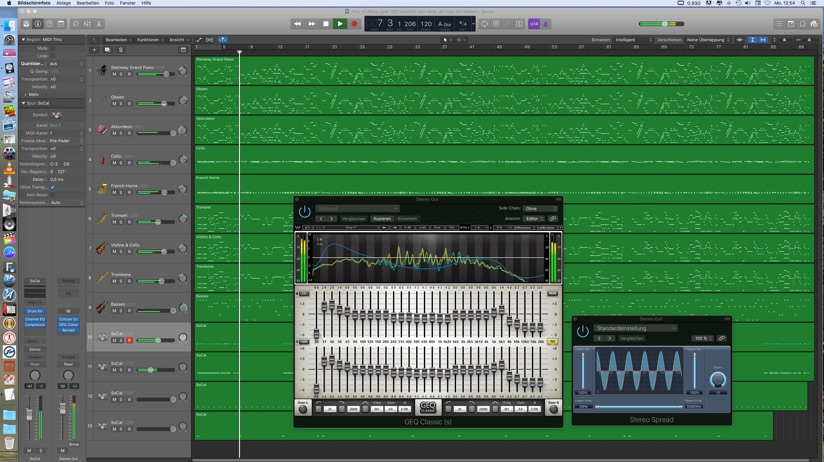The image size is (824, 462).
Task: Click Einsetzen in GEQ Classic header
Action: (407, 219)
